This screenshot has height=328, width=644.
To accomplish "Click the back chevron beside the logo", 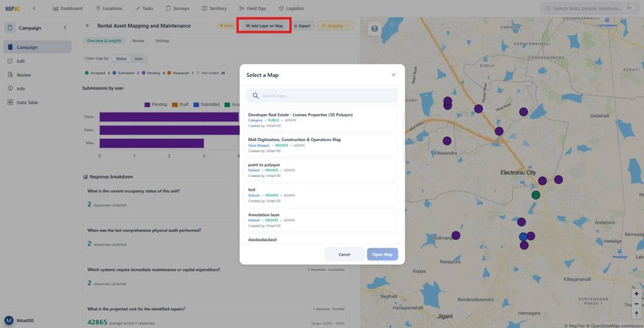I will point(34,8).
